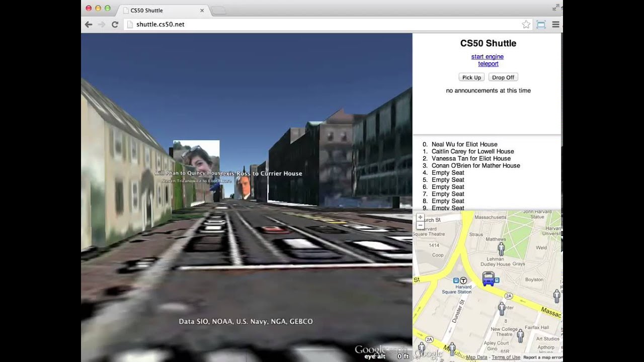
Task: Click the Google logo in the 3D Earth view
Action: [x=371, y=349]
